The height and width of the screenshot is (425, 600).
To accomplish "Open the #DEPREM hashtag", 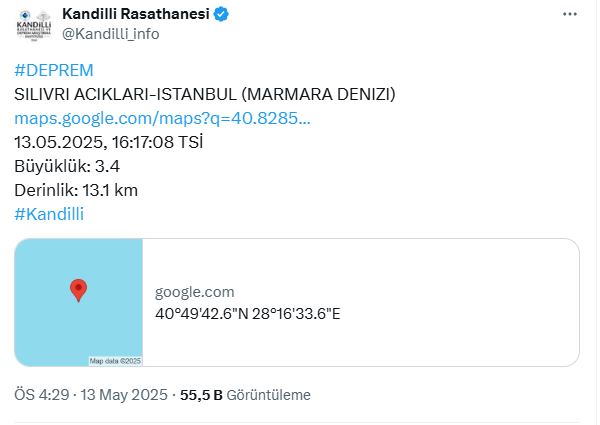I will click(54, 70).
